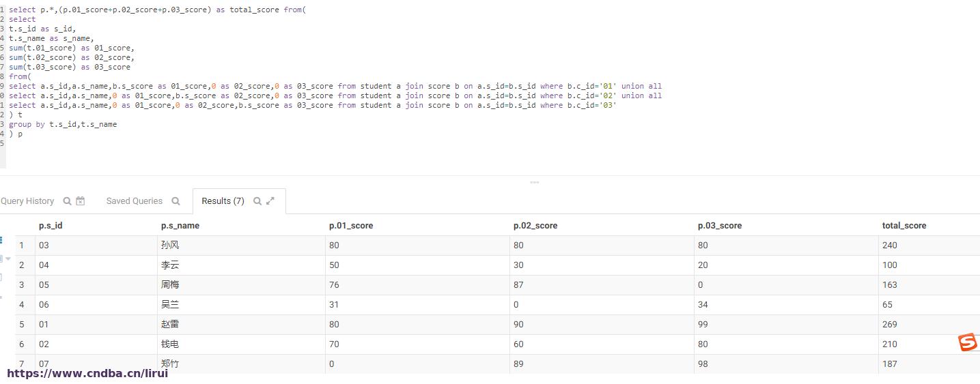Select the name cell 赵雷
Image resolution: width=980 pixels, height=384 pixels.
coord(170,325)
